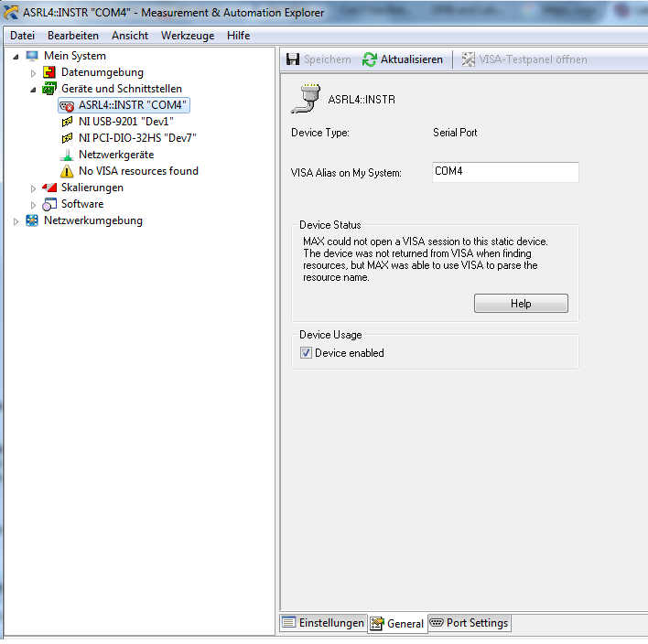648x644 pixels.
Task: Open the Hilfe menu
Action: point(239,36)
